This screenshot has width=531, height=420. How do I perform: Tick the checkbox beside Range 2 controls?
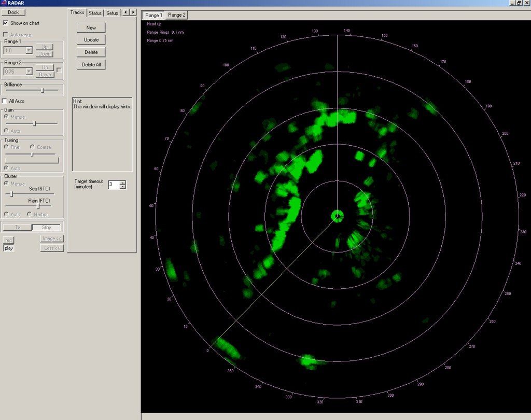coord(59,70)
